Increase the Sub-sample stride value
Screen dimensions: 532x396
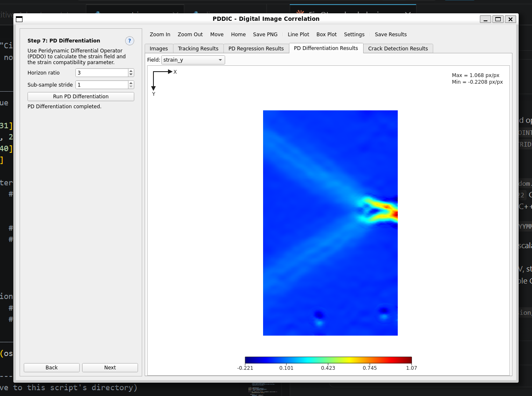point(131,83)
